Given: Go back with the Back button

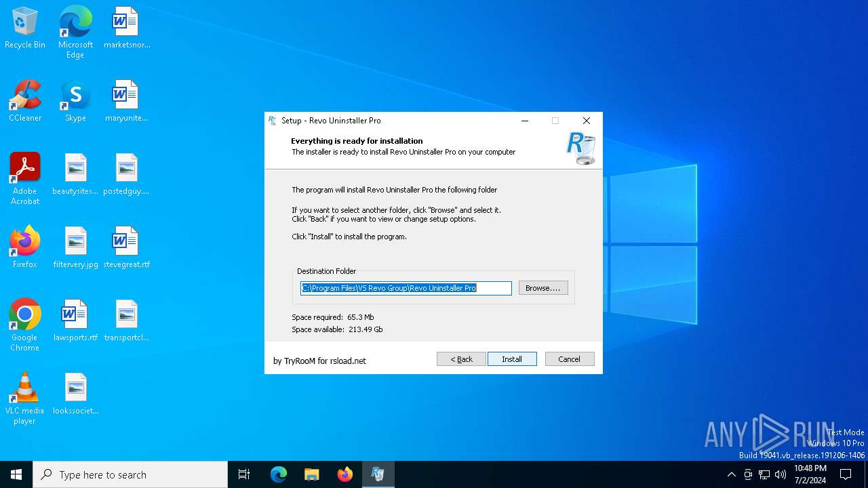Looking at the screenshot, I should (x=461, y=359).
